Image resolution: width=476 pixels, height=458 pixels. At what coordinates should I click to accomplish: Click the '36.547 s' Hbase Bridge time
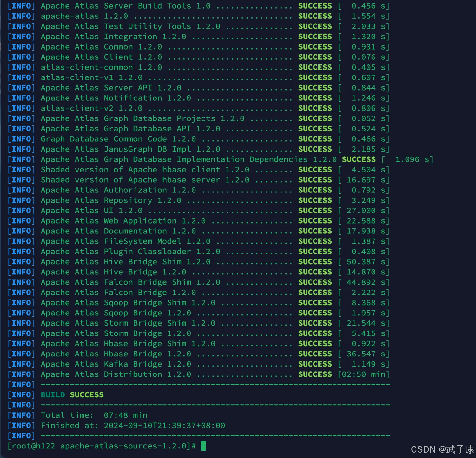[x=366, y=354]
